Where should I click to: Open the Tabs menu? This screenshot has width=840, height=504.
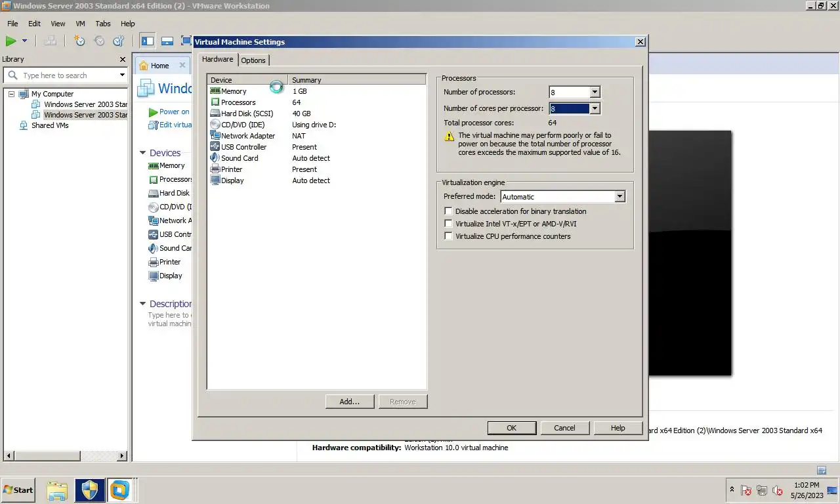tap(103, 24)
